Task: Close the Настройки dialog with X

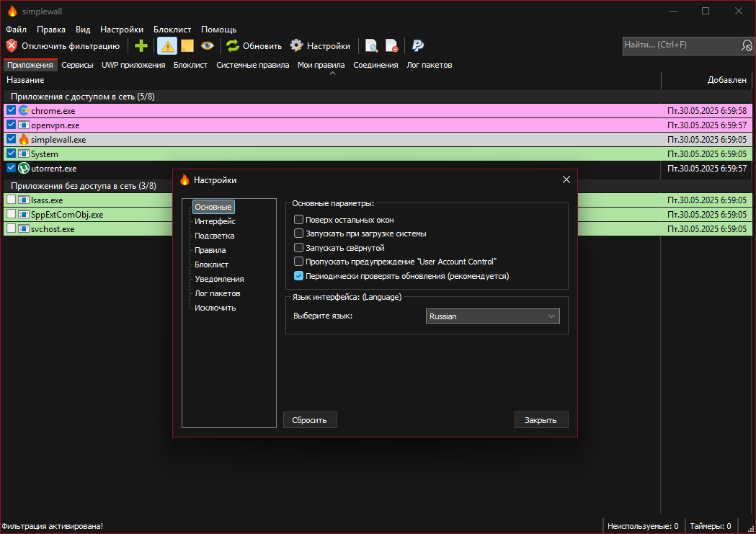Action: pos(566,179)
